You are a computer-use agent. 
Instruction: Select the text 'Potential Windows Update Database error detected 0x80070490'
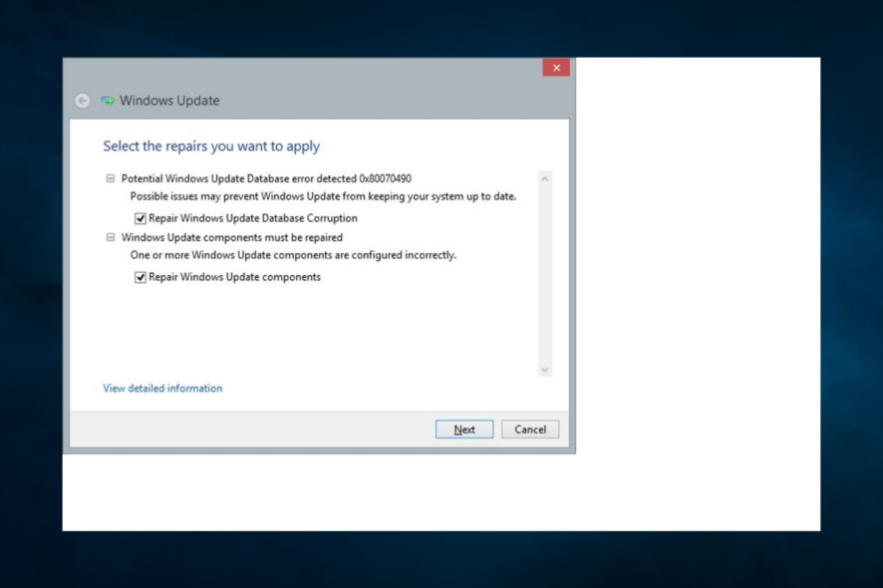[266, 178]
